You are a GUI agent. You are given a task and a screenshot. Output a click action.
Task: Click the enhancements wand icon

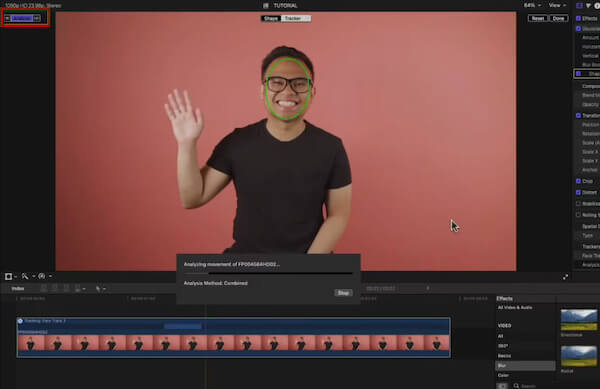tap(25, 276)
